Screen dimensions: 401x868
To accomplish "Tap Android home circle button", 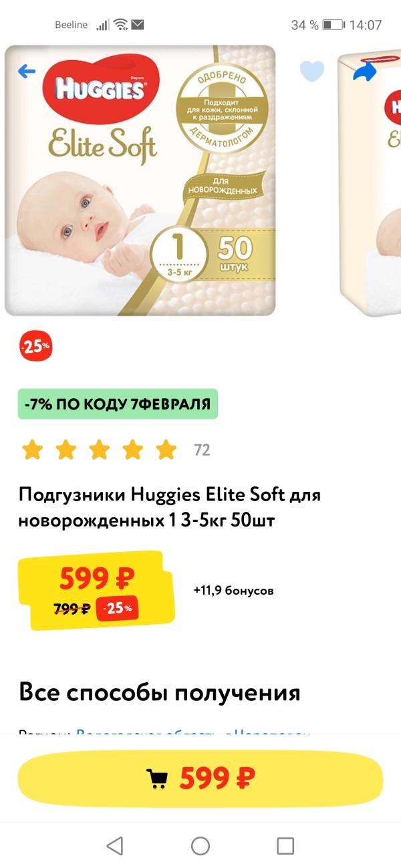I will (200, 846).
